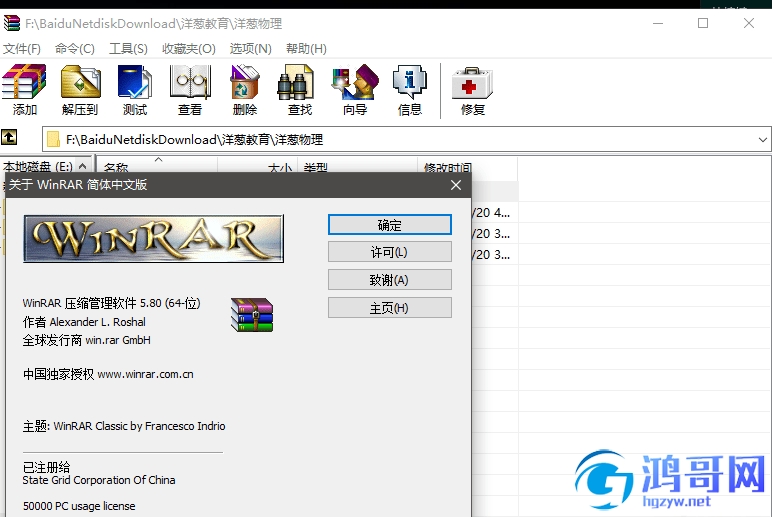775x517 pixels.
Task: Sort by the Name (名称) column header
Action: 156,167
